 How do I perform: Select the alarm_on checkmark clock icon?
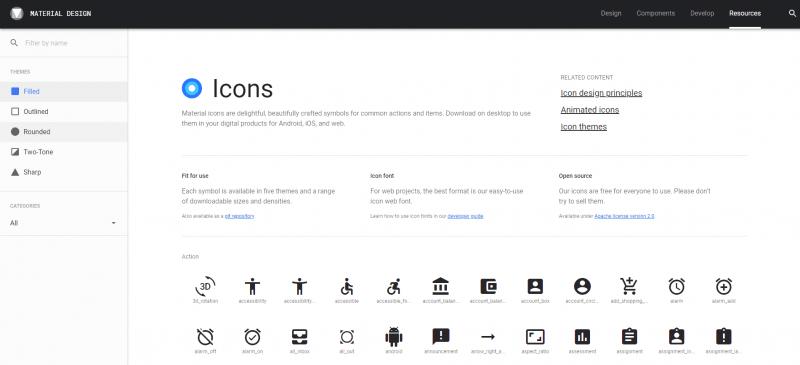pos(252,336)
